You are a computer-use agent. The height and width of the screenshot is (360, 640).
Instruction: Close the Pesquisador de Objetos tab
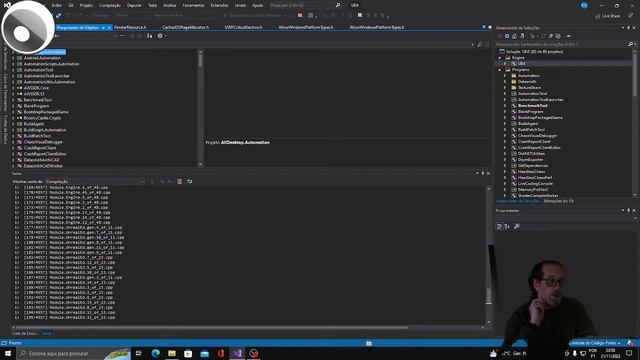click(109, 27)
